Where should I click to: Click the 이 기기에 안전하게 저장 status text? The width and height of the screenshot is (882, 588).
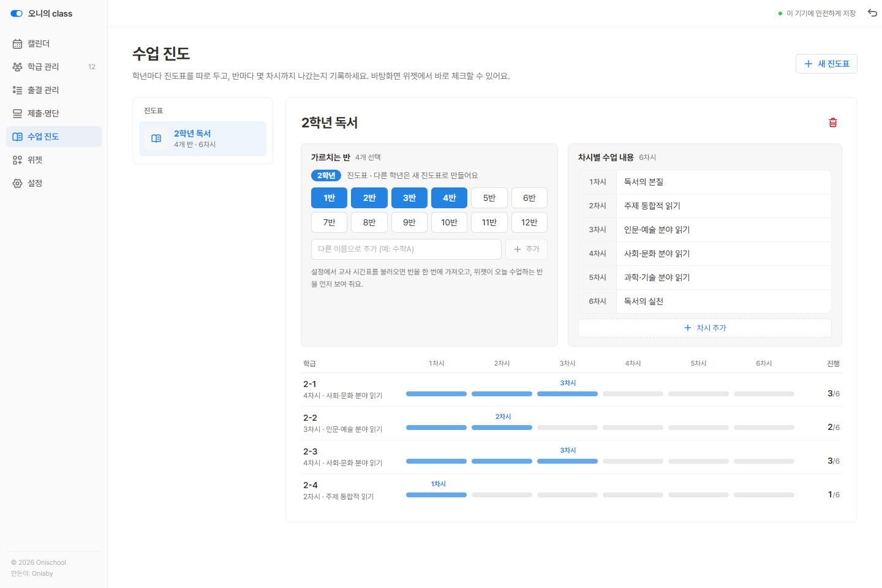pyautogui.click(x=821, y=13)
